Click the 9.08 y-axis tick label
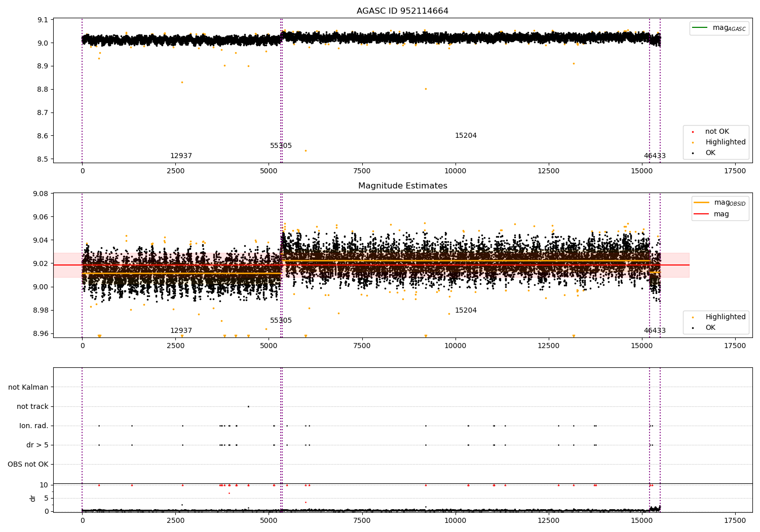This screenshot has width=760, height=532. pos(41,194)
